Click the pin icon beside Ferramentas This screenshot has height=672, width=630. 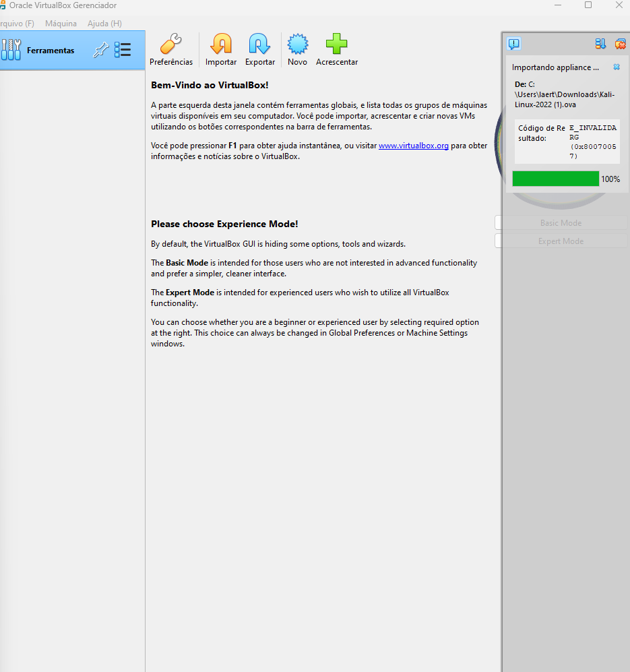[100, 50]
